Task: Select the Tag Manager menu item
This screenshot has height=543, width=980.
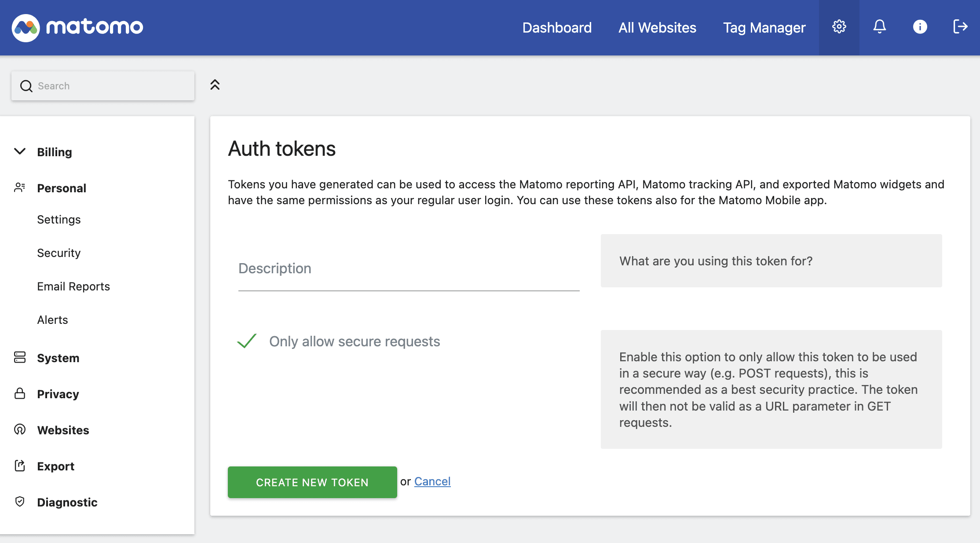Action: click(x=765, y=27)
